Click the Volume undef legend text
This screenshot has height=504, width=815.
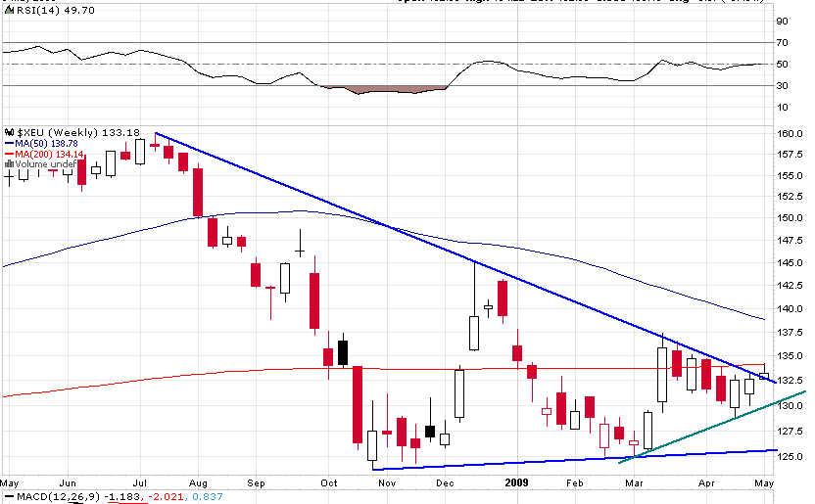click(46, 164)
